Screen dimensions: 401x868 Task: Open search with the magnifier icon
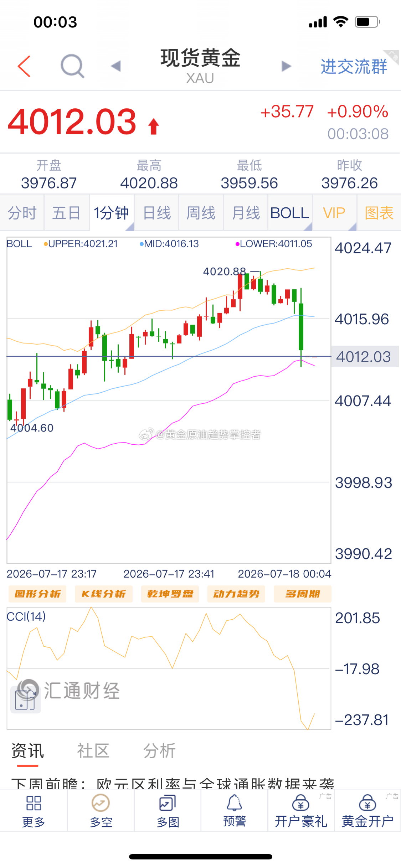click(x=72, y=66)
